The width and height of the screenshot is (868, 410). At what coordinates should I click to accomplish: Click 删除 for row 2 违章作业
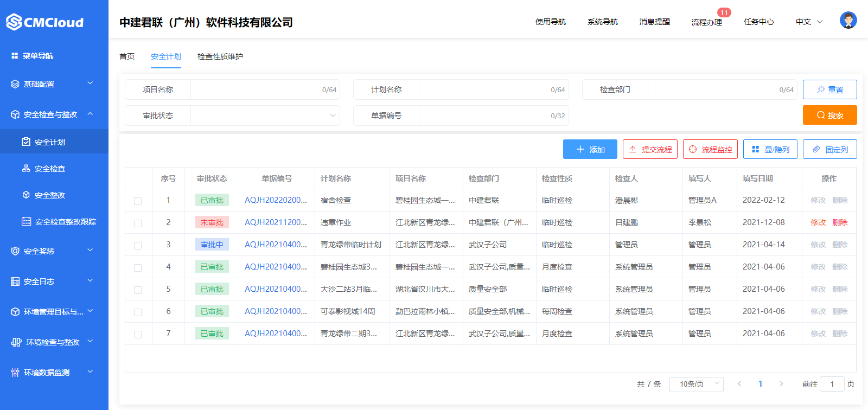pos(840,222)
